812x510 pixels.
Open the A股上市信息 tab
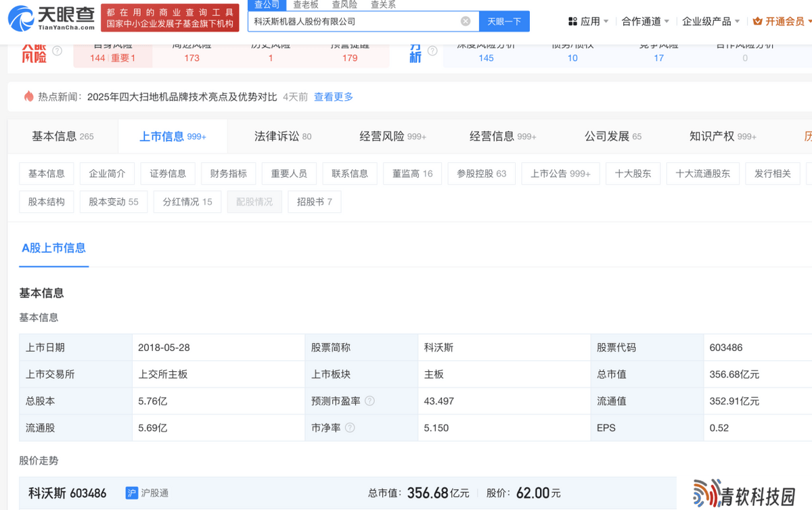(53, 248)
